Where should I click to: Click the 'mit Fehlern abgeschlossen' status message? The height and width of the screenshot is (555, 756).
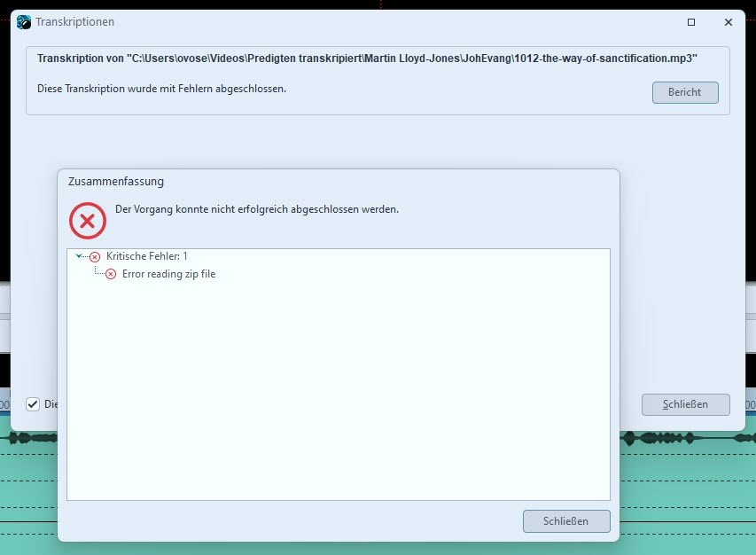[161, 89]
